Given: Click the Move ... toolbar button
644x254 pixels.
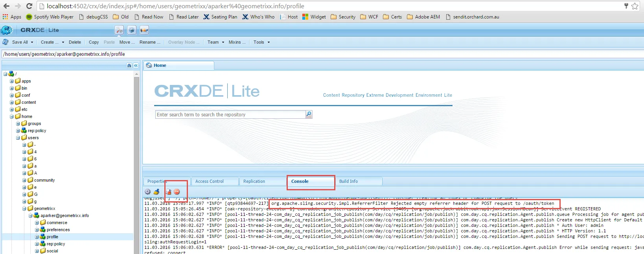Looking at the screenshot, I should (127, 42).
